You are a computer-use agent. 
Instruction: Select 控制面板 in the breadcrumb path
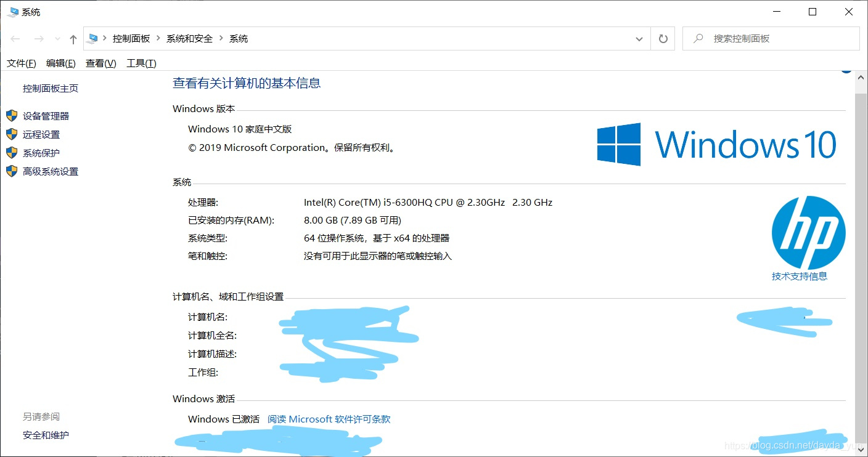coord(131,38)
